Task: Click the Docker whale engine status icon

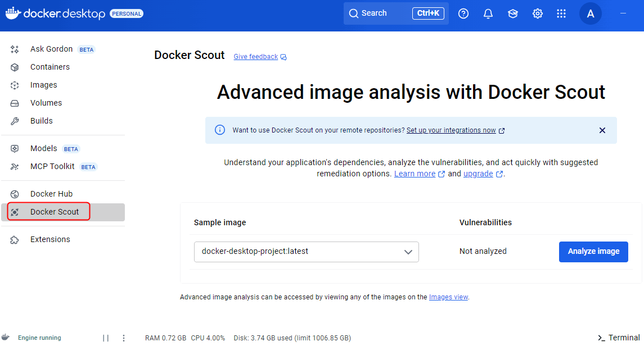Action: point(6,338)
